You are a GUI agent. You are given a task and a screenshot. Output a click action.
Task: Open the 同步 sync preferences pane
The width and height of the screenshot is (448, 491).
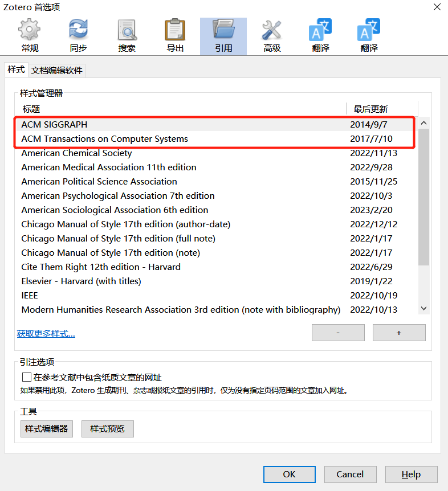[x=78, y=36]
